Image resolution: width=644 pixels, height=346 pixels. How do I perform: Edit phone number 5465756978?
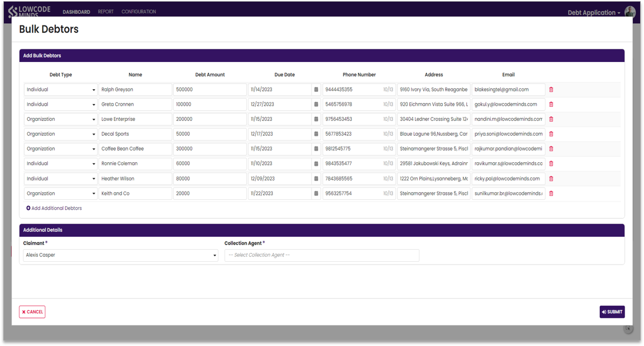tap(359, 105)
